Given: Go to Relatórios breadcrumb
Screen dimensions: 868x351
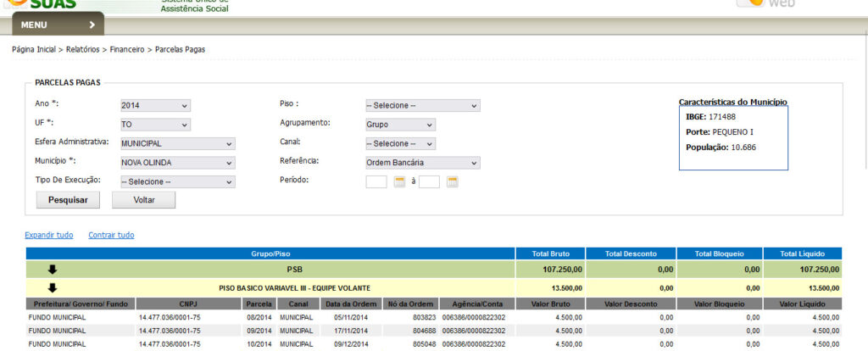Looking at the screenshot, I should pyautogui.click(x=83, y=49).
